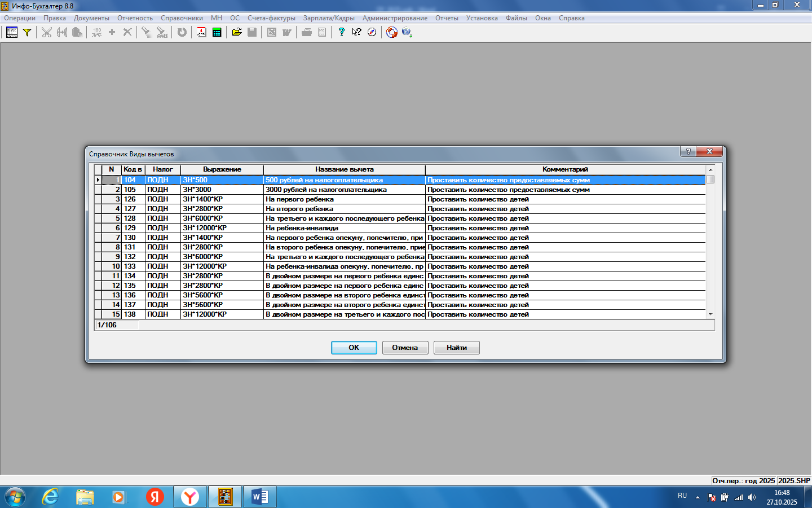Viewport: 812px width, 508px height.
Task: Launch the green calculator tool
Action: click(x=217, y=32)
